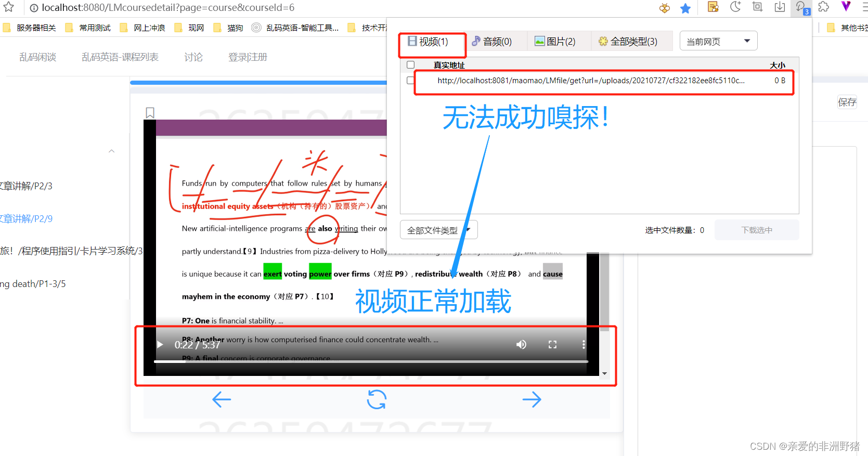Screen dimensions: 868x456
Task: Click the sniffed video URL link
Action: click(x=591, y=81)
